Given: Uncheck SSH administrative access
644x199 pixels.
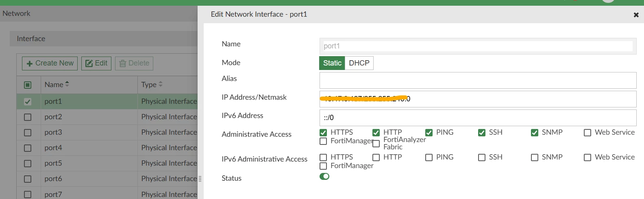Looking at the screenshot, I should 482,133.
